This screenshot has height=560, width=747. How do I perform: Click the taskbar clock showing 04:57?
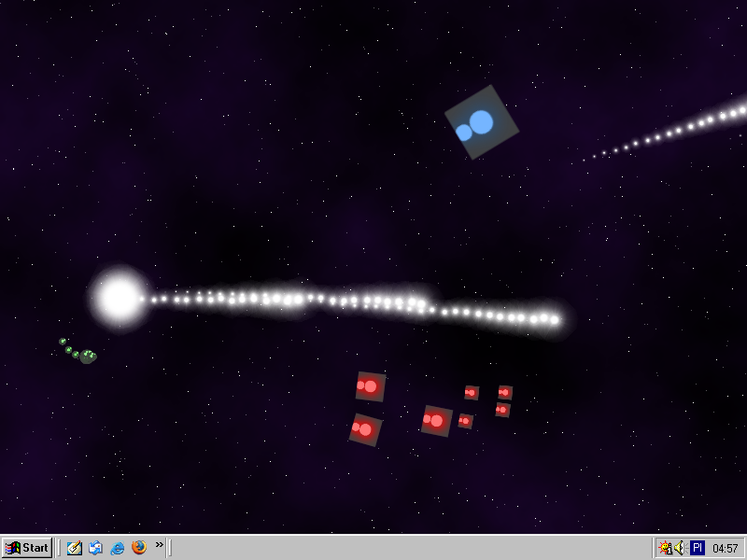[725, 548]
